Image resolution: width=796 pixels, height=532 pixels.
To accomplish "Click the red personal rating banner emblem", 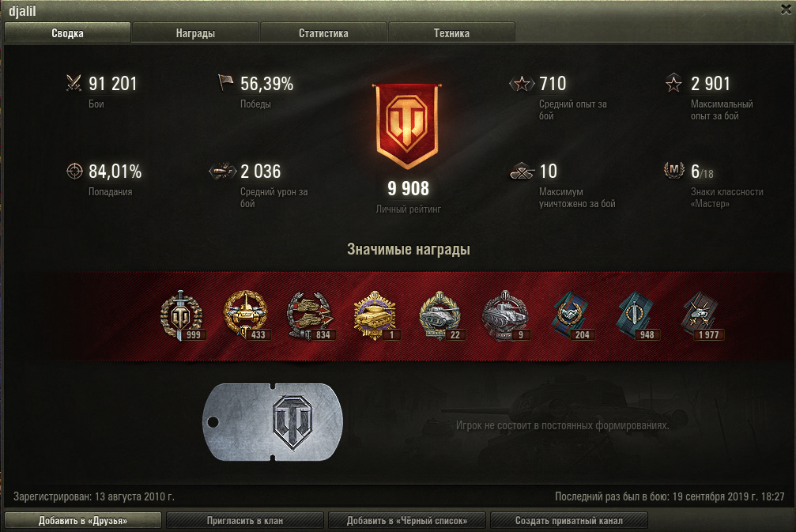I will coord(407,126).
